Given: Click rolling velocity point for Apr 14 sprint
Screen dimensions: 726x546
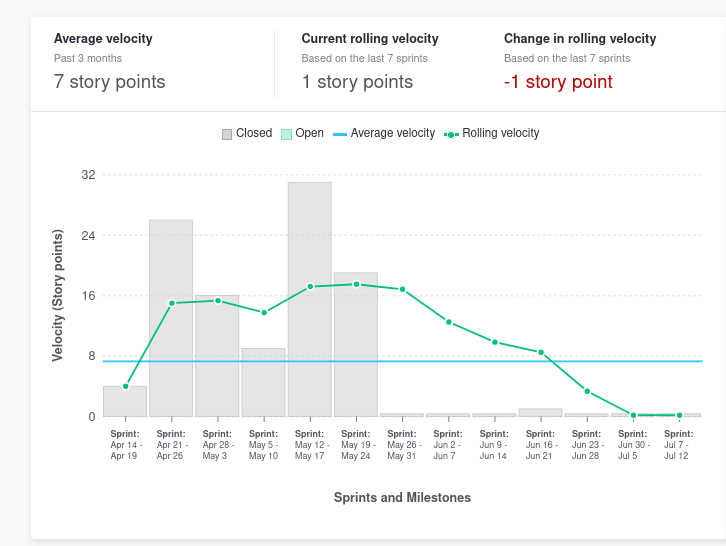Looking at the screenshot, I should 126,386.
